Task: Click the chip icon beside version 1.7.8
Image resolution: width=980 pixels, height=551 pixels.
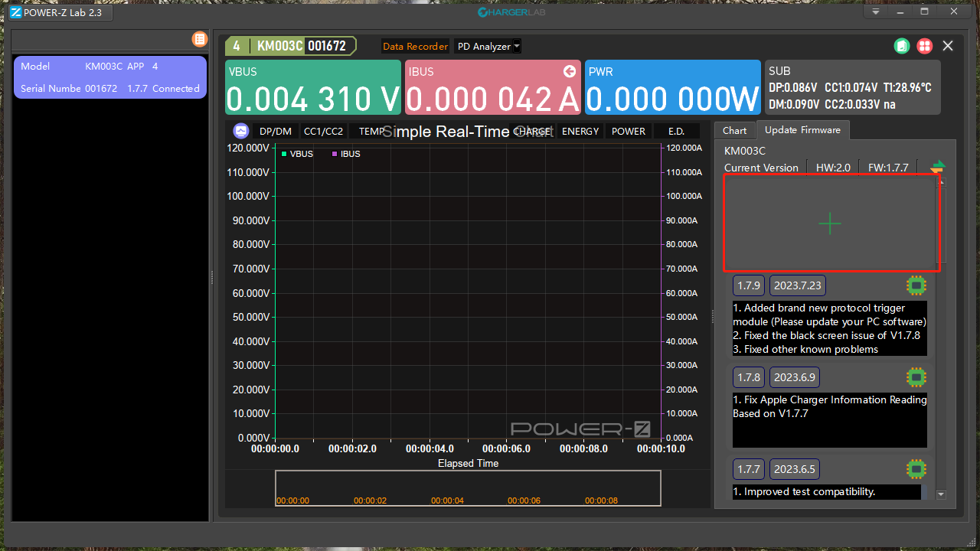Action: [x=916, y=377]
